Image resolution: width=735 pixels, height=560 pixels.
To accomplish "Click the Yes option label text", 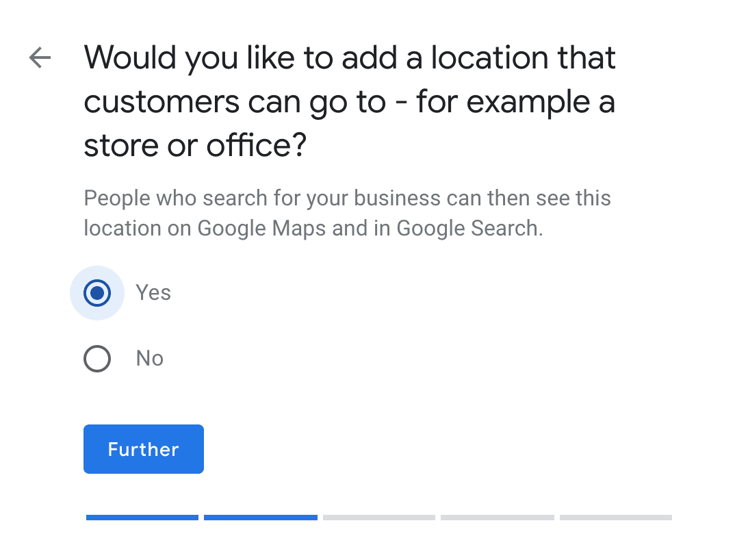I will pos(153,292).
